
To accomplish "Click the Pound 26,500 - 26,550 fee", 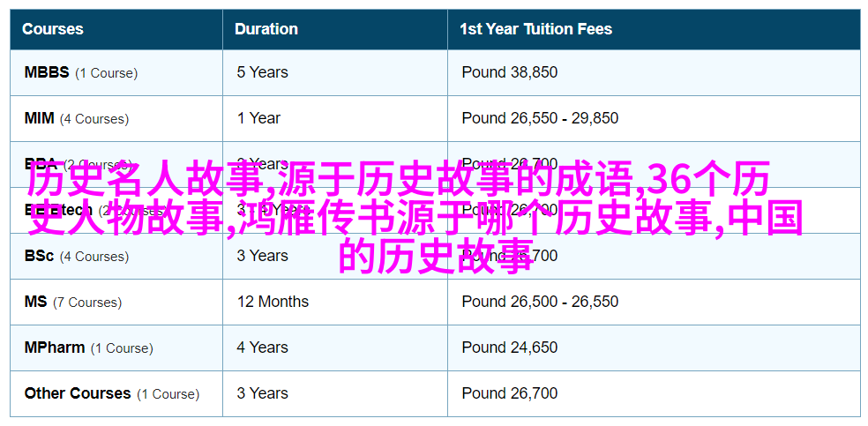I will click(x=540, y=302).
